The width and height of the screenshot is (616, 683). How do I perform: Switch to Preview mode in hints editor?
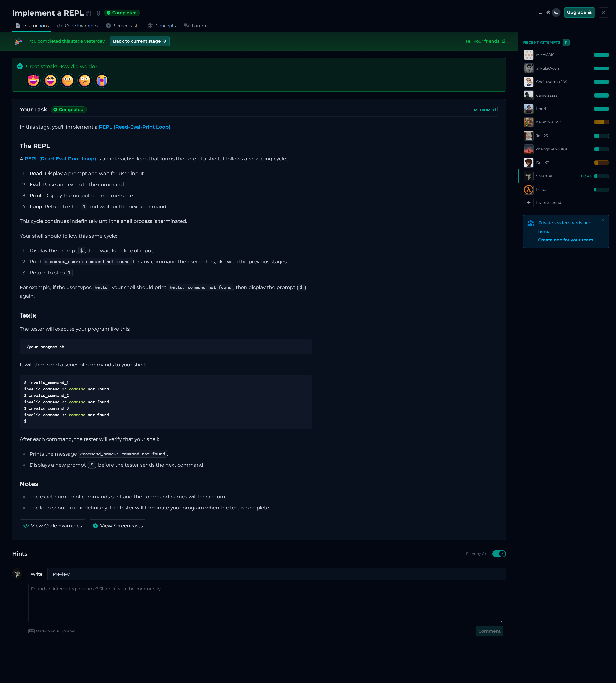[x=61, y=574]
